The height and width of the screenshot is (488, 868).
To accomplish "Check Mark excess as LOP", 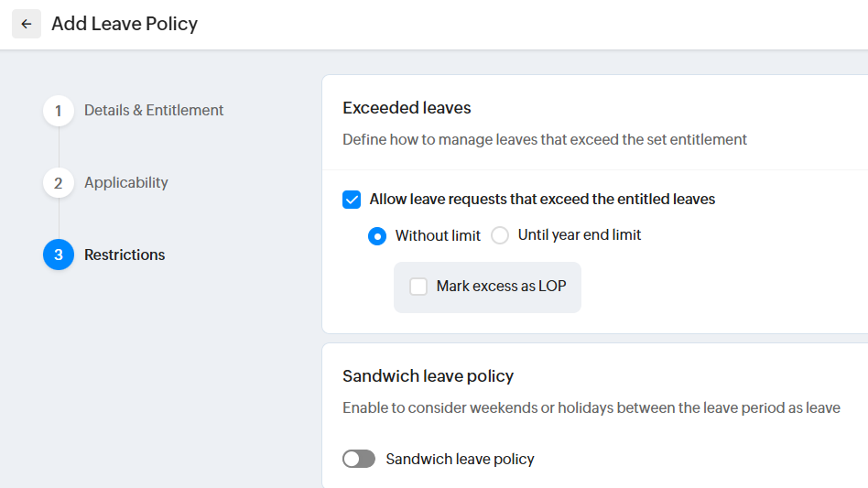I will coord(418,287).
